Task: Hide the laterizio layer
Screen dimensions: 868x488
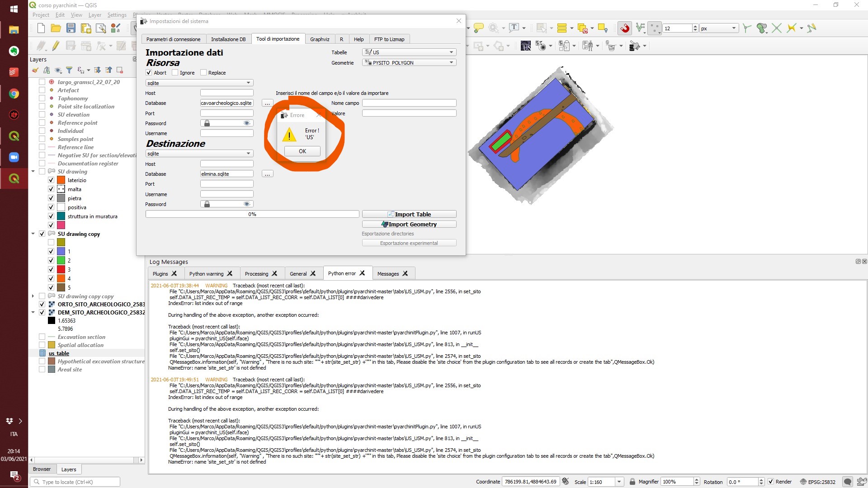Action: pyautogui.click(x=51, y=180)
